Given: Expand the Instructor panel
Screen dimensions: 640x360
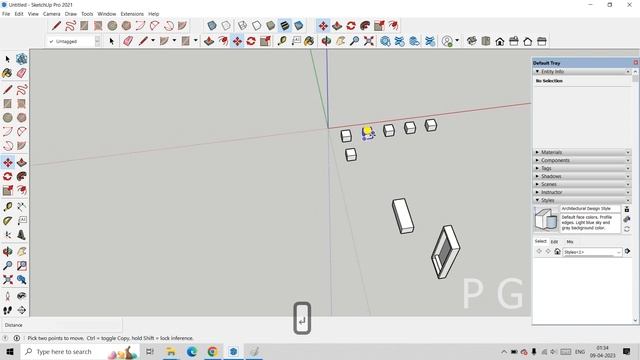Looking at the screenshot, I should pos(537,192).
